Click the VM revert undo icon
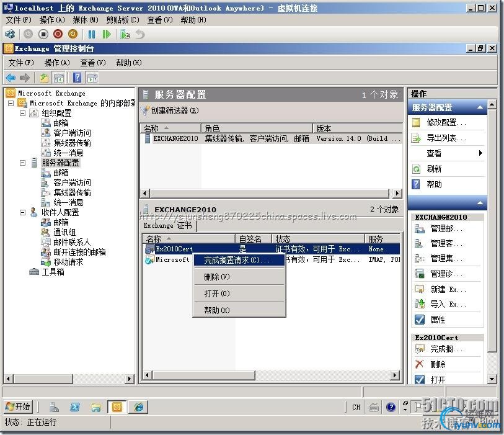Image resolution: width=504 pixels, height=435 pixels. (140, 34)
